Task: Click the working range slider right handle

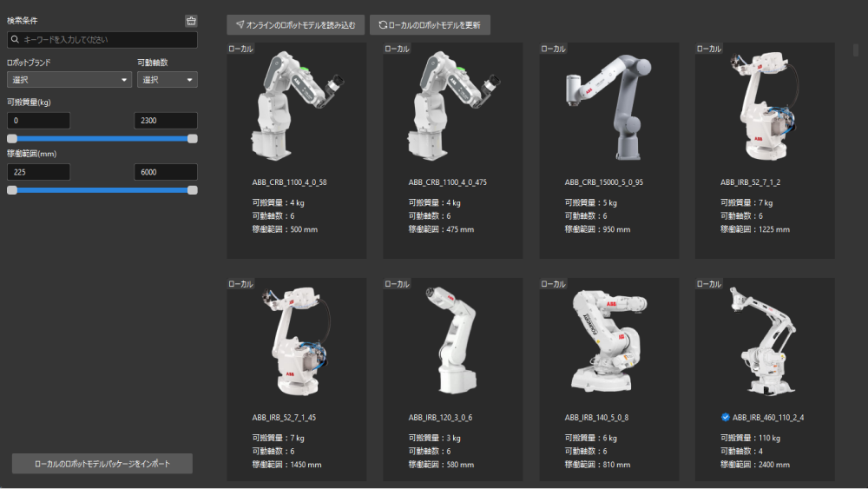Action: point(193,190)
